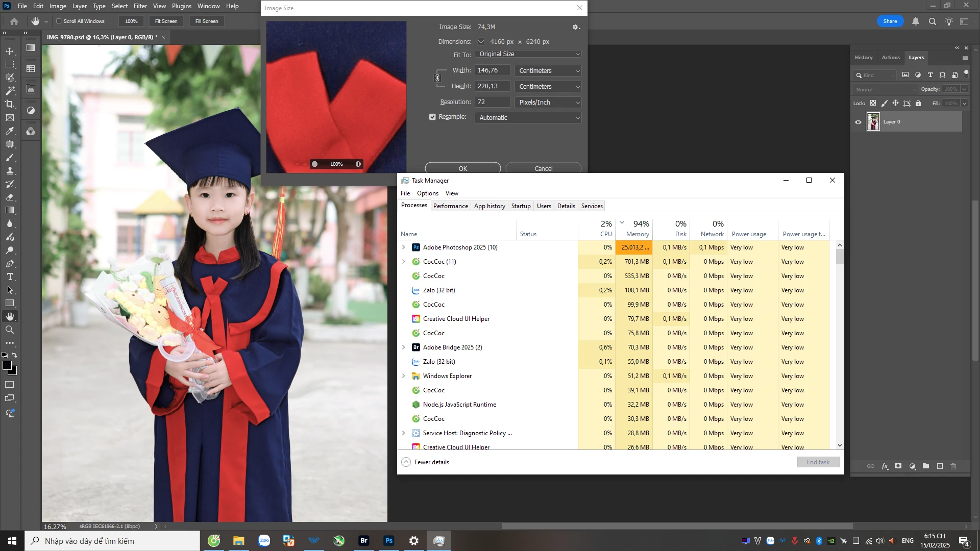Select the Crop tool
Image resolution: width=980 pixels, height=551 pixels.
(x=10, y=104)
